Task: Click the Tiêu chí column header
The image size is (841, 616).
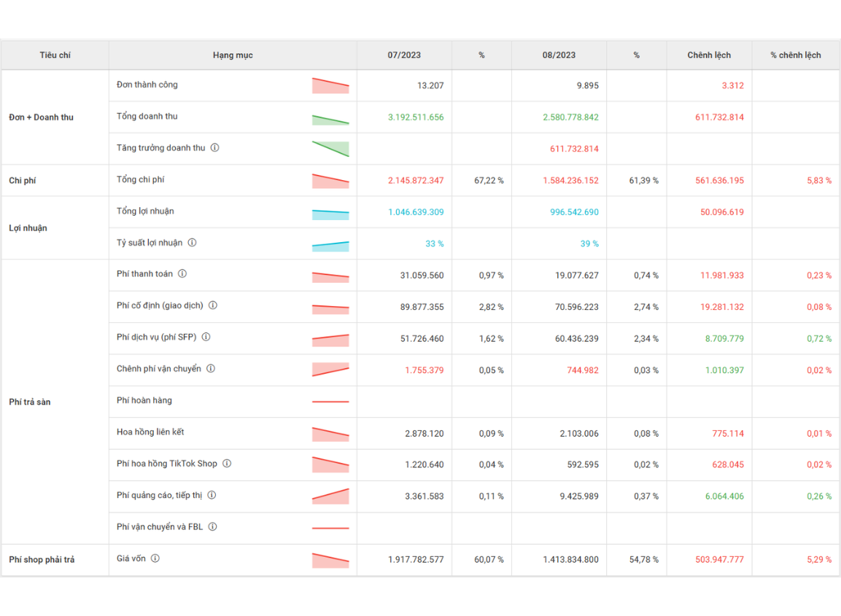Action: (x=55, y=55)
